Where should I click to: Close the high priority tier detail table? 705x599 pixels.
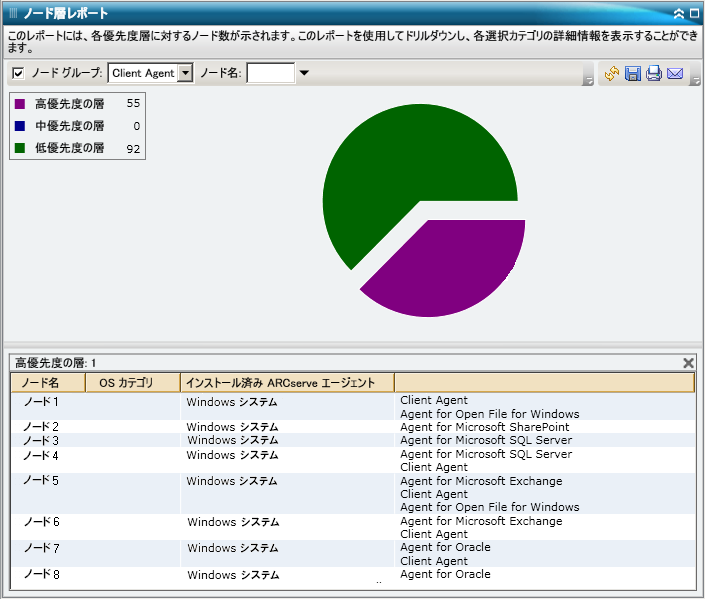click(x=688, y=363)
